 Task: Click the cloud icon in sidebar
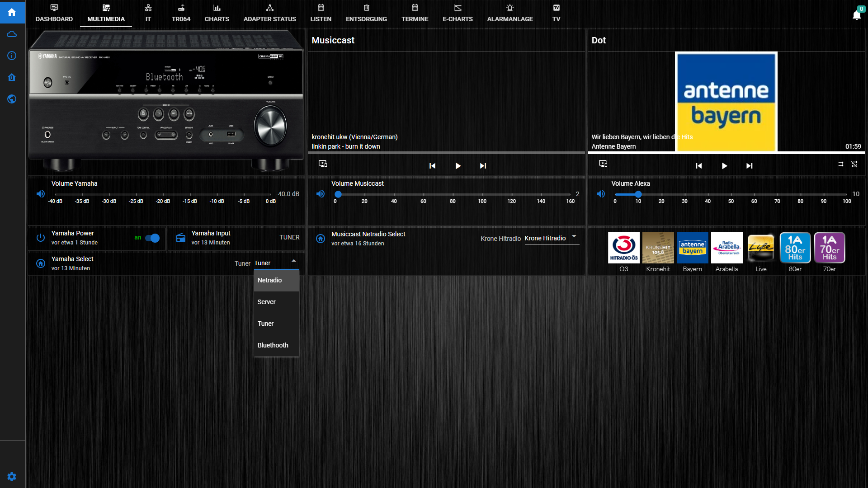(12, 34)
